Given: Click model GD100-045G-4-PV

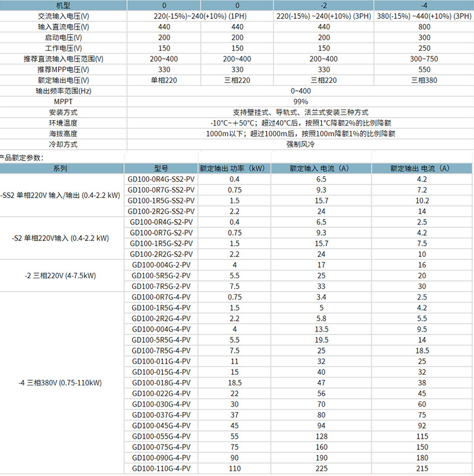Looking at the screenshot, I should tap(161, 426).
